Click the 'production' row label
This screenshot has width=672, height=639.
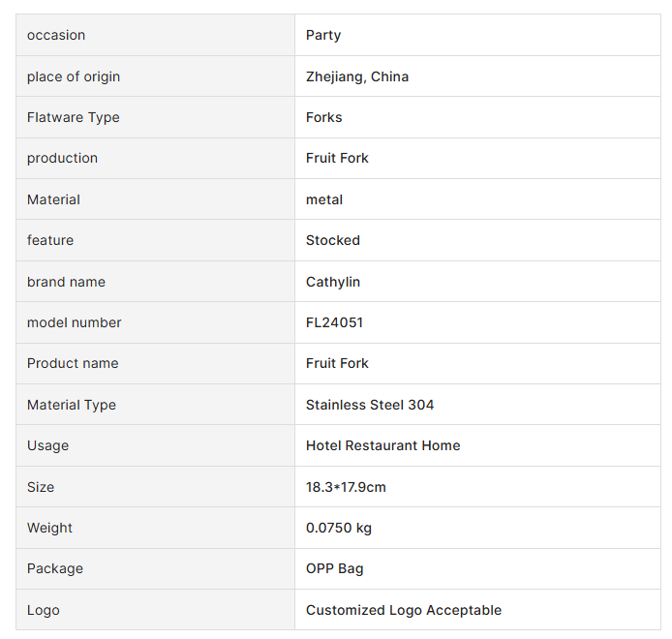pyautogui.click(x=62, y=158)
